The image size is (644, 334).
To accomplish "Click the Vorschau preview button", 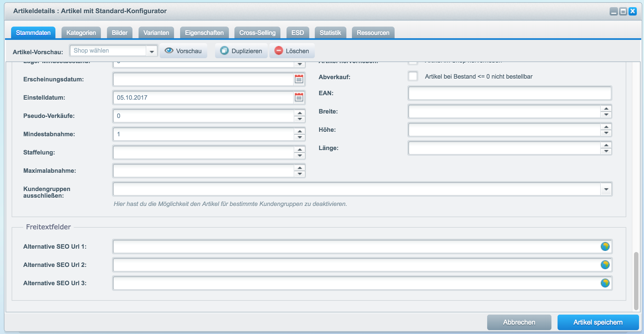I will (183, 51).
